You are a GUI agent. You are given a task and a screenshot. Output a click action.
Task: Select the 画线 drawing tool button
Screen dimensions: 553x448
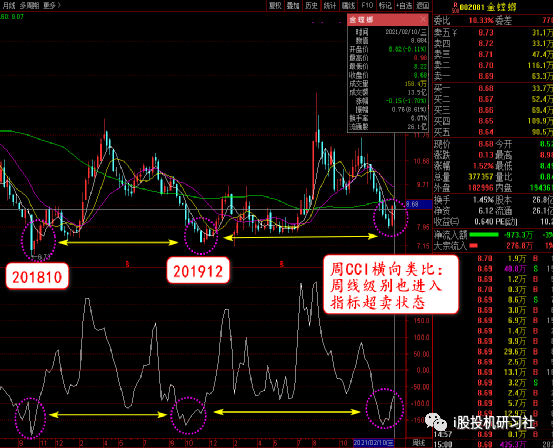348,5
